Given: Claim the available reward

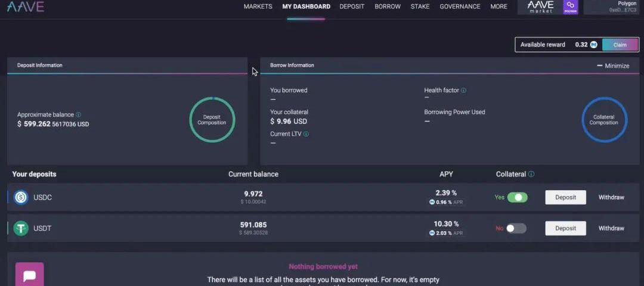Looking at the screenshot, I should (620, 45).
